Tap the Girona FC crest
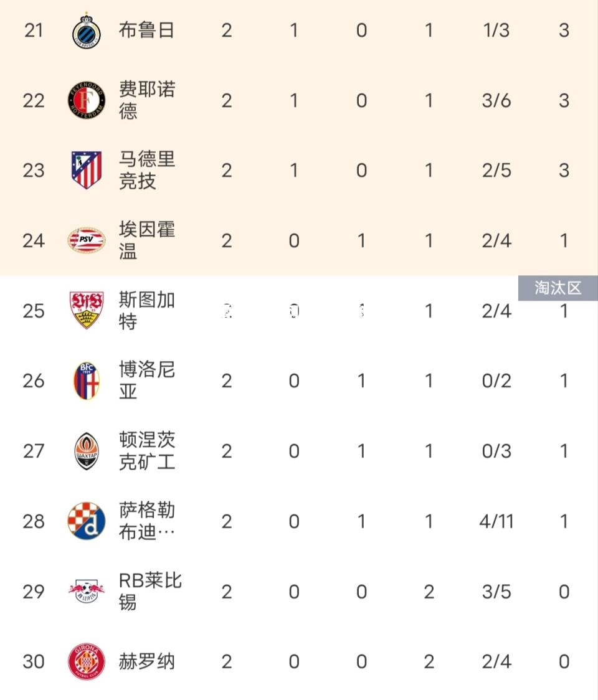The width and height of the screenshot is (598, 700). coord(87,661)
